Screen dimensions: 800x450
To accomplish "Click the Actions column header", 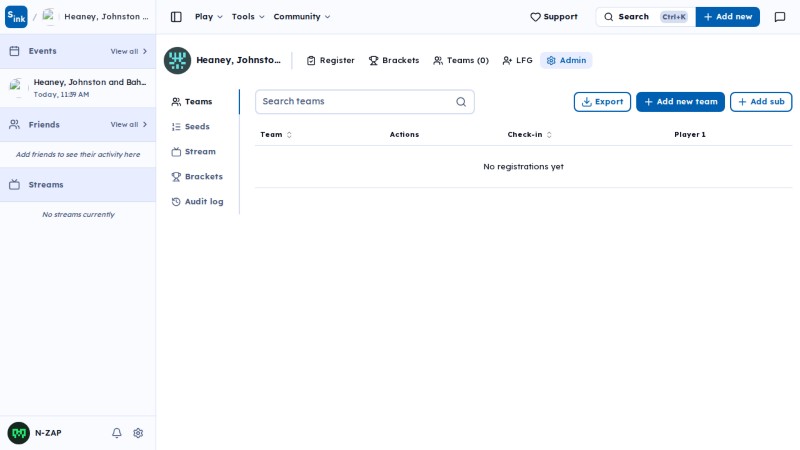I will (x=404, y=135).
